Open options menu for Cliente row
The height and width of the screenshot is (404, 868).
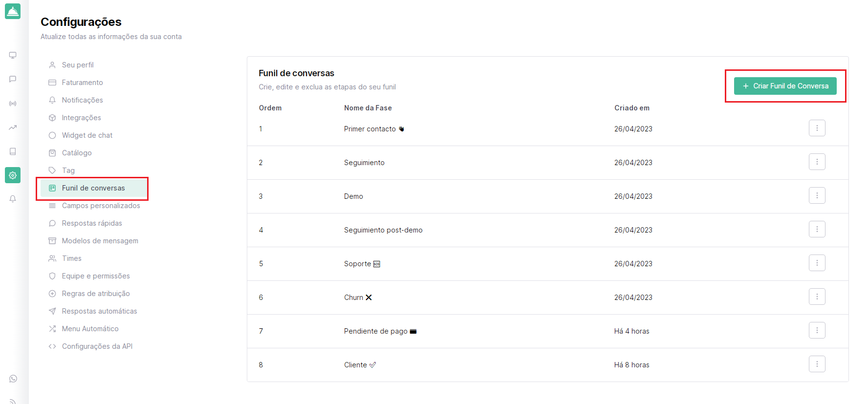pos(817,364)
